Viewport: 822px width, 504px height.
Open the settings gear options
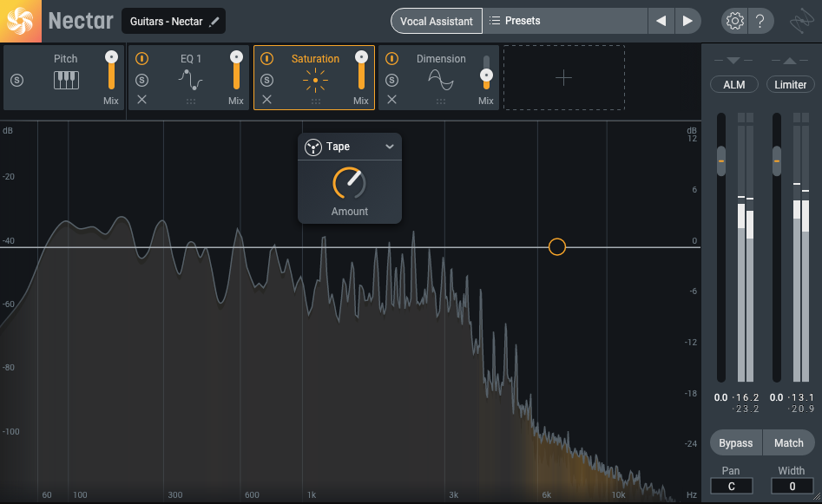[x=734, y=21]
